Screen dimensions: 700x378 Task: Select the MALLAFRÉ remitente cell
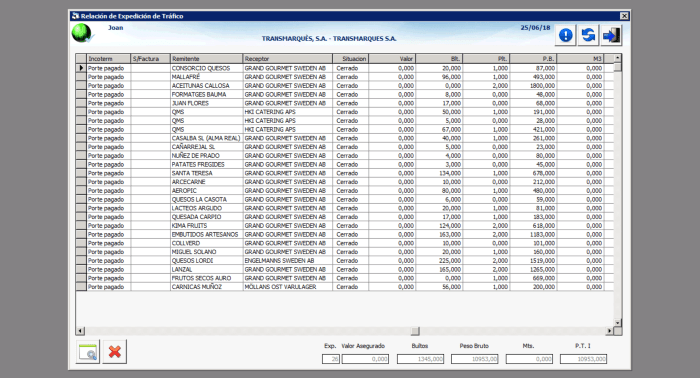coord(207,77)
